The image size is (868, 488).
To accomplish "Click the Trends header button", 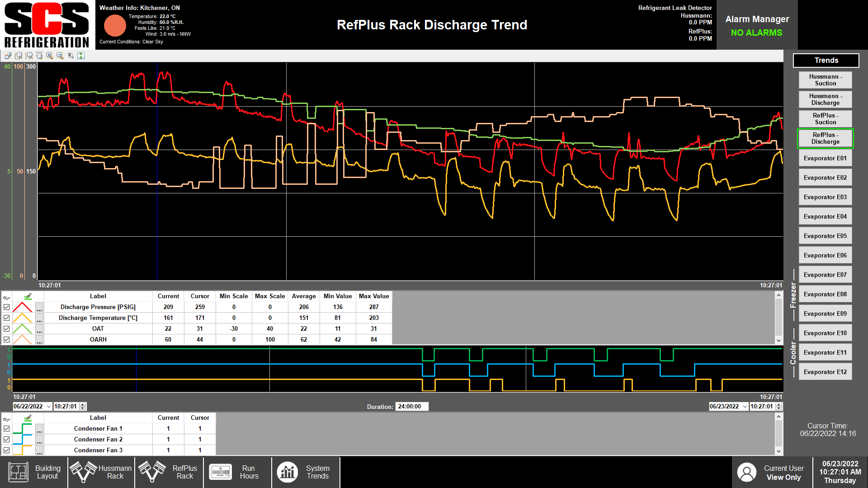I will coord(826,61).
